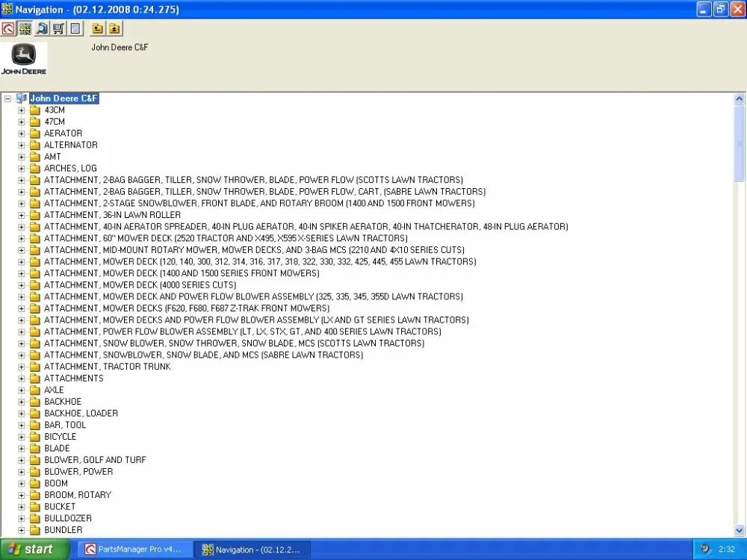Expand the BROOM, ROTARY node

[x=22, y=495]
